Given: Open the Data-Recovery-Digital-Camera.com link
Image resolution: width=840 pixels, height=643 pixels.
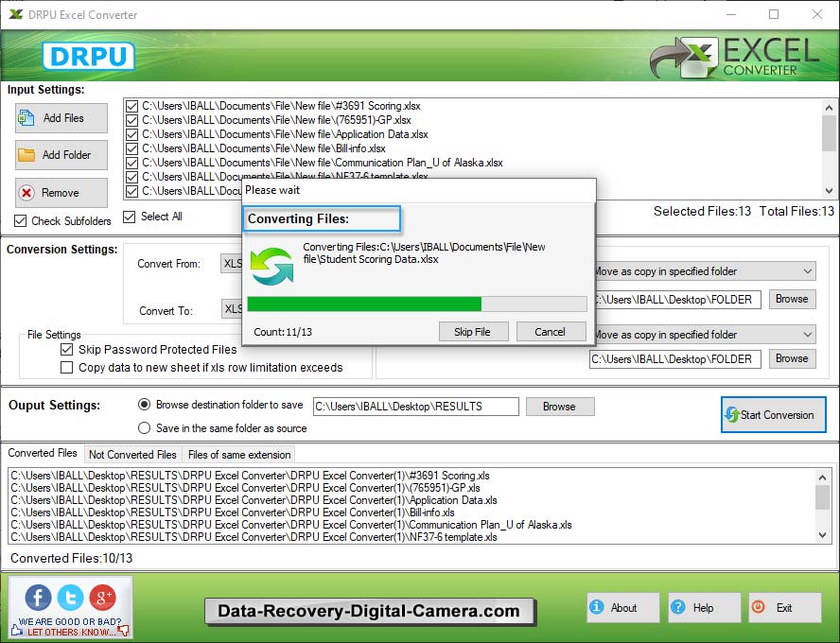Looking at the screenshot, I should 369,611.
